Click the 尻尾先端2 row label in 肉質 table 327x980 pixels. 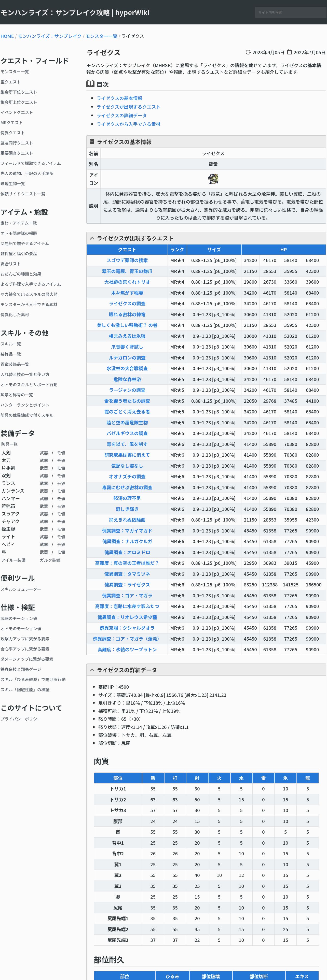[118, 929]
